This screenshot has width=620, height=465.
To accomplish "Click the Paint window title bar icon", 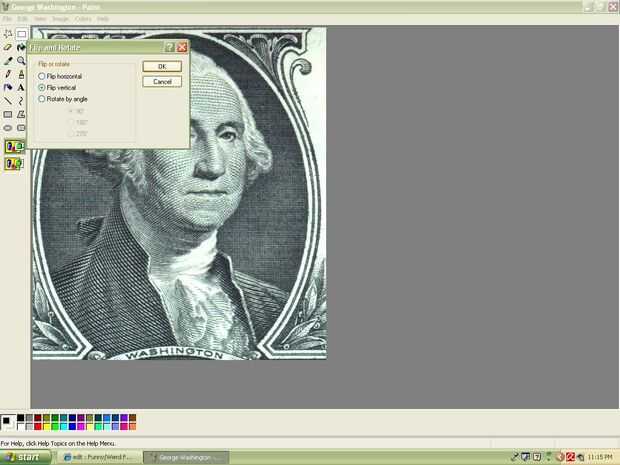I will click(x=5, y=7).
